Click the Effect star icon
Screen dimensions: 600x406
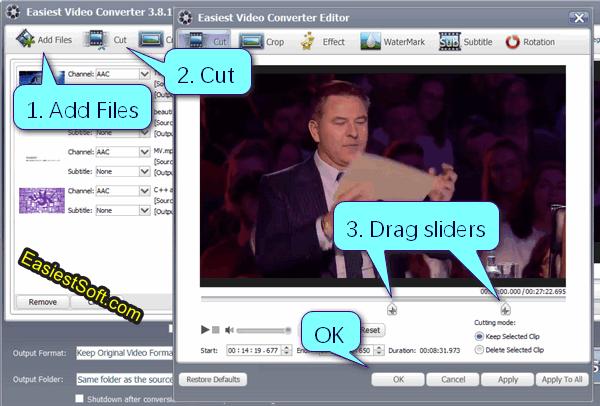pos(307,41)
